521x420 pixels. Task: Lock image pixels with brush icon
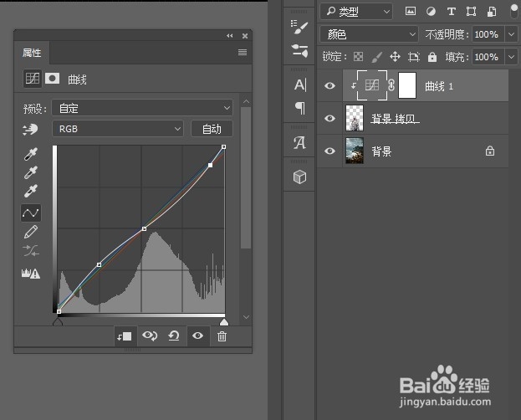point(376,57)
